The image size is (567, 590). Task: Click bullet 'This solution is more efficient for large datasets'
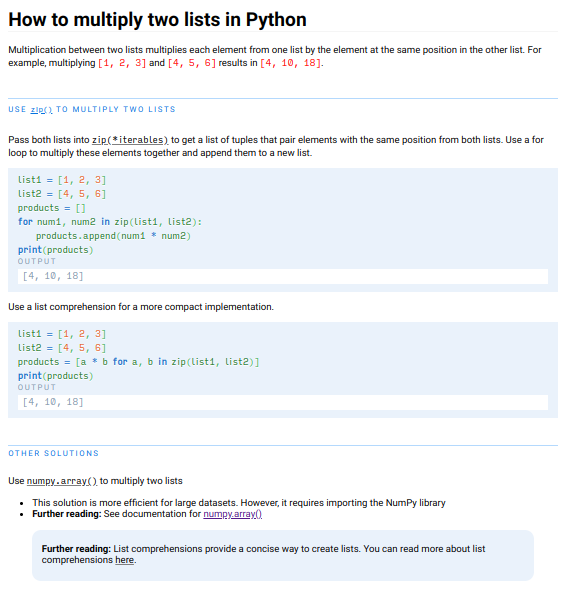click(x=239, y=503)
